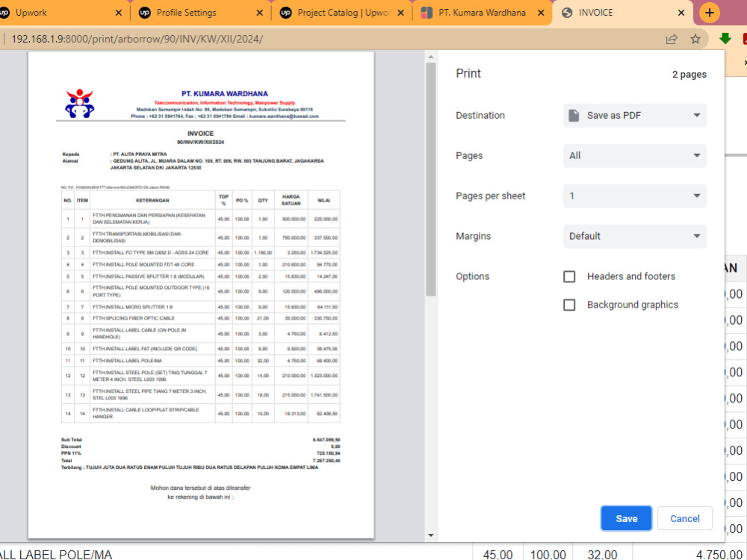Click the Profile Settings tab favicon
The image size is (747, 560).
pyautogui.click(x=145, y=13)
